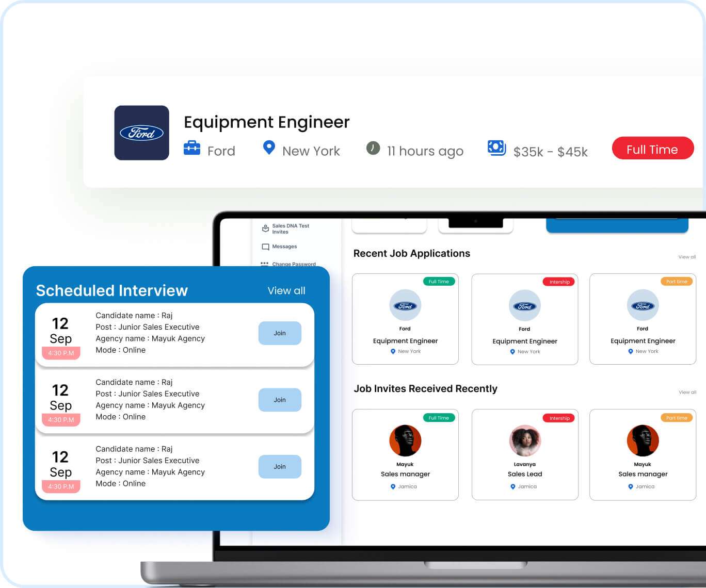Screen dimensions: 706x588
Task: Click the 12 Sep date on the second interview
Action: coord(60,398)
